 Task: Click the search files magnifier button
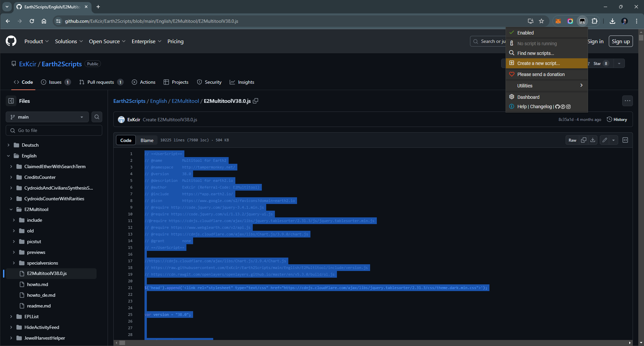97,117
